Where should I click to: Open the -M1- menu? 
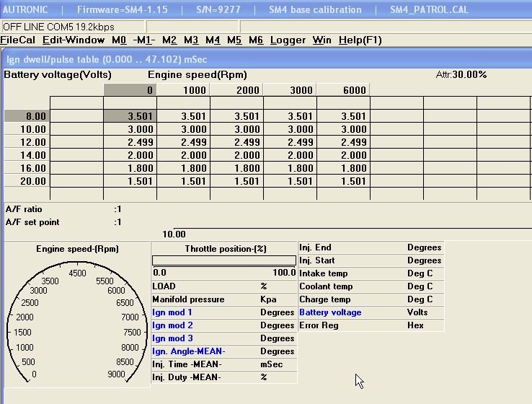coord(144,40)
